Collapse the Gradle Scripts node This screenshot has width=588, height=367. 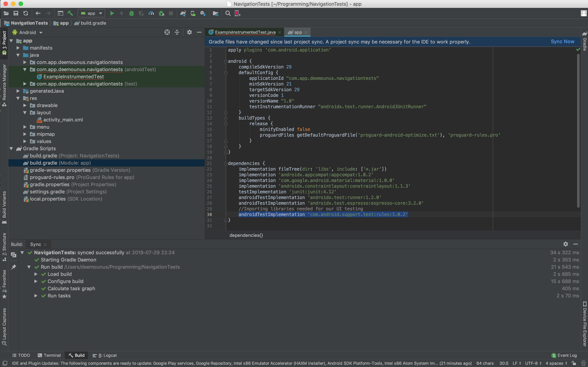click(x=11, y=149)
